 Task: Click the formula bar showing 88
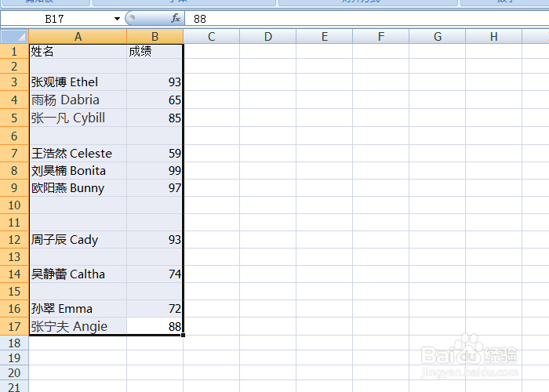coord(366,19)
